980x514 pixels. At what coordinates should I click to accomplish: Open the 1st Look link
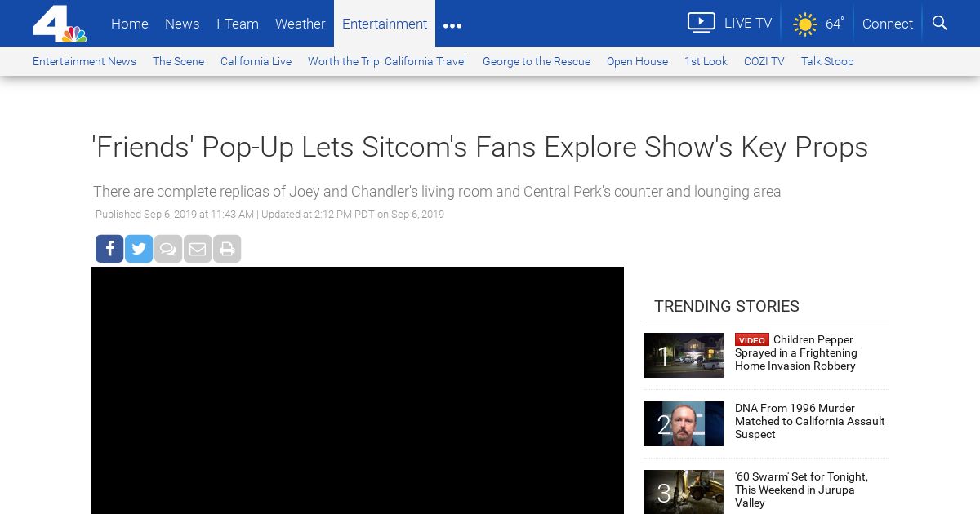[x=706, y=61]
